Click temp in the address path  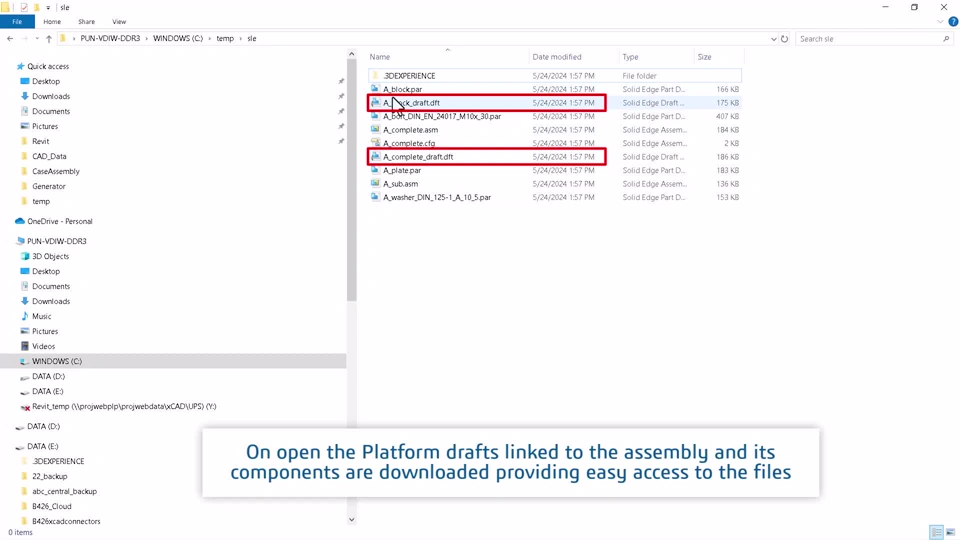click(x=225, y=39)
